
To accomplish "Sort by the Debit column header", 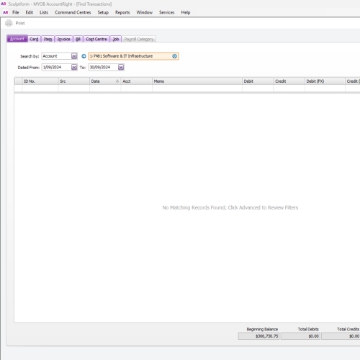I will point(258,81).
